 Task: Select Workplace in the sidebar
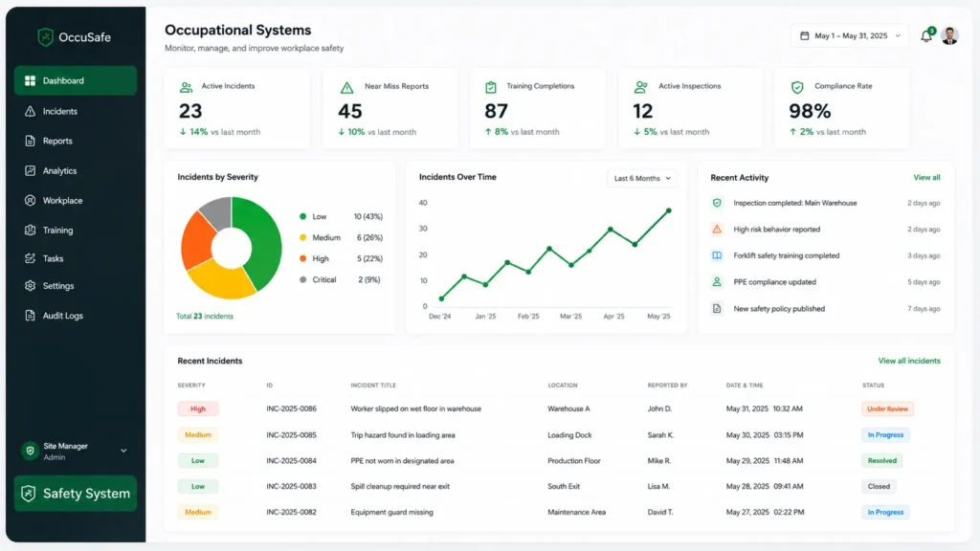pyautogui.click(x=75, y=201)
